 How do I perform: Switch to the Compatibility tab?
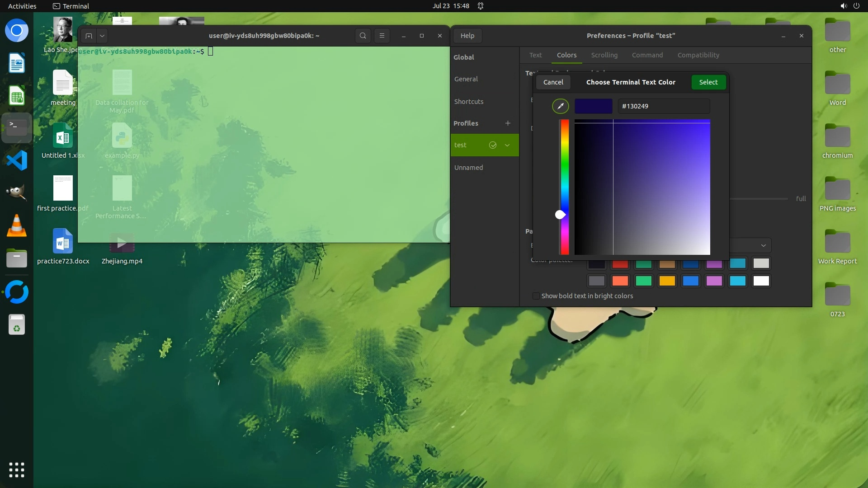(x=698, y=55)
